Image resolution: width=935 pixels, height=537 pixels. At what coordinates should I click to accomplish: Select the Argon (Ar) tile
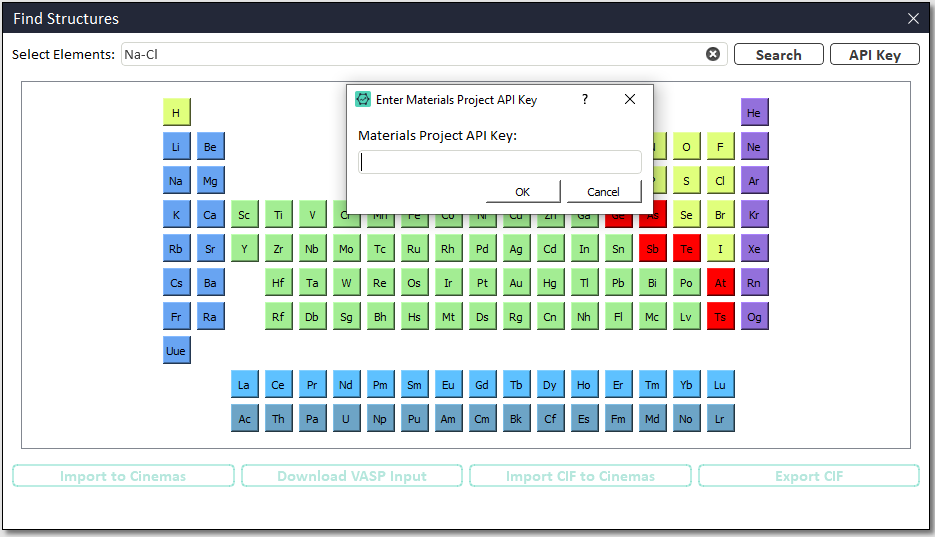tap(754, 180)
